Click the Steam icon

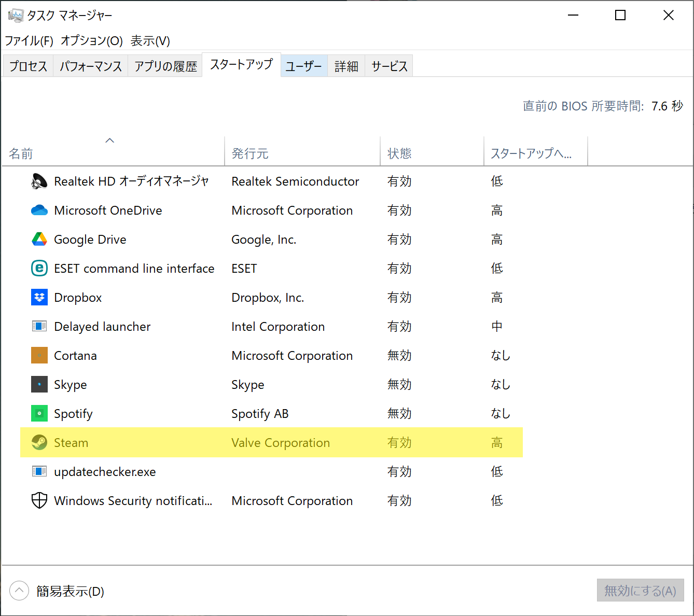(39, 442)
